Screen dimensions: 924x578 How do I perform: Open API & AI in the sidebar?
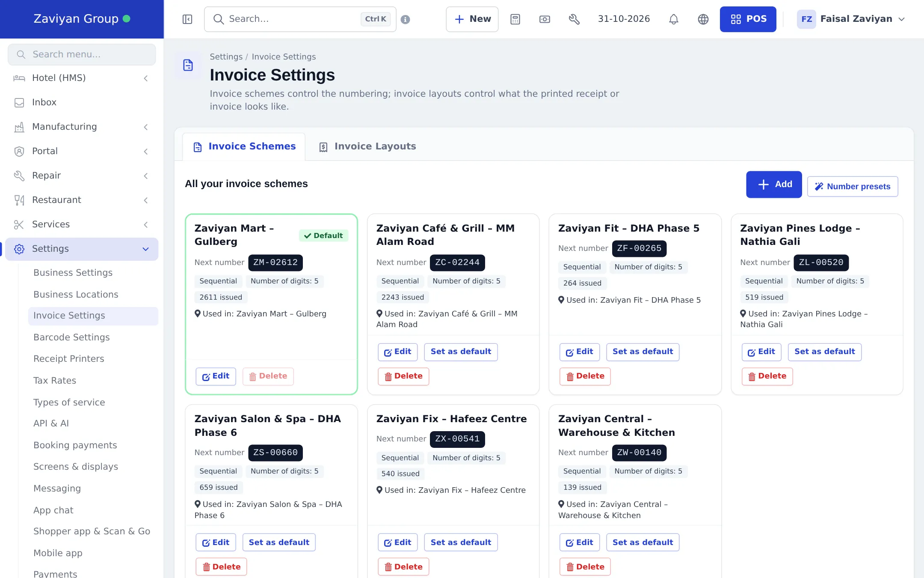coord(51,423)
